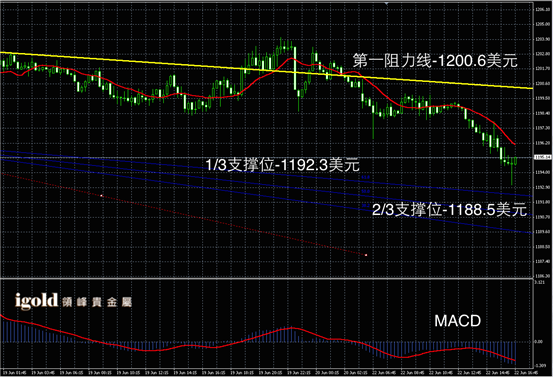
Task: Select the right endpoint handle of red dotted trendline
Action: pos(366,255)
